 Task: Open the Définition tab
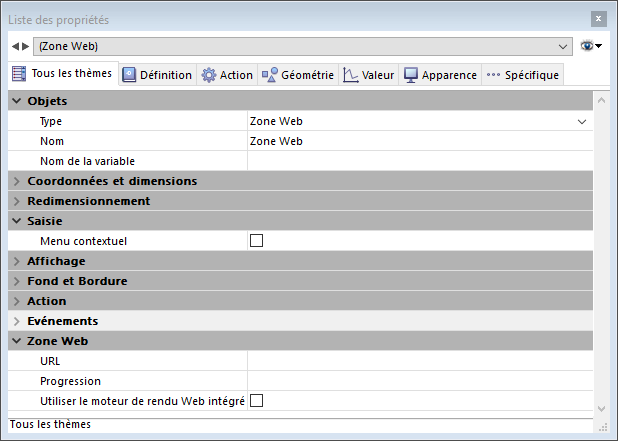click(x=157, y=75)
